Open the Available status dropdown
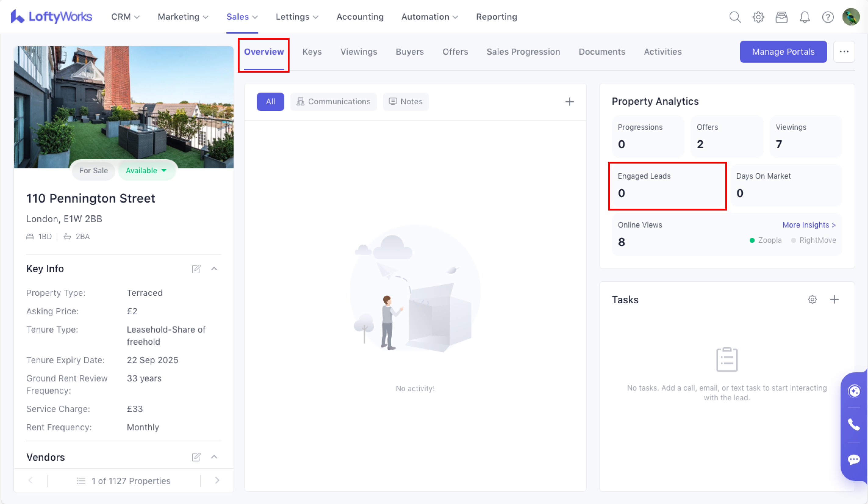The height and width of the screenshot is (504, 868). [x=146, y=171]
